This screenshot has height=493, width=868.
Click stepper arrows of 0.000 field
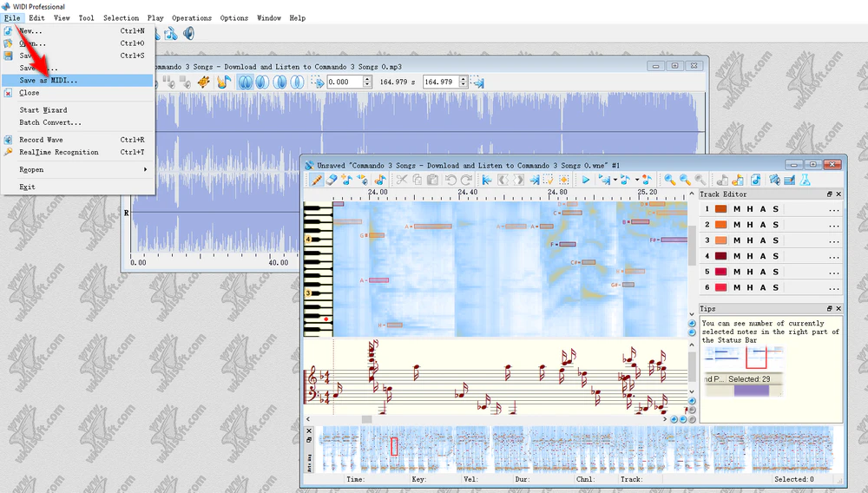pos(367,82)
